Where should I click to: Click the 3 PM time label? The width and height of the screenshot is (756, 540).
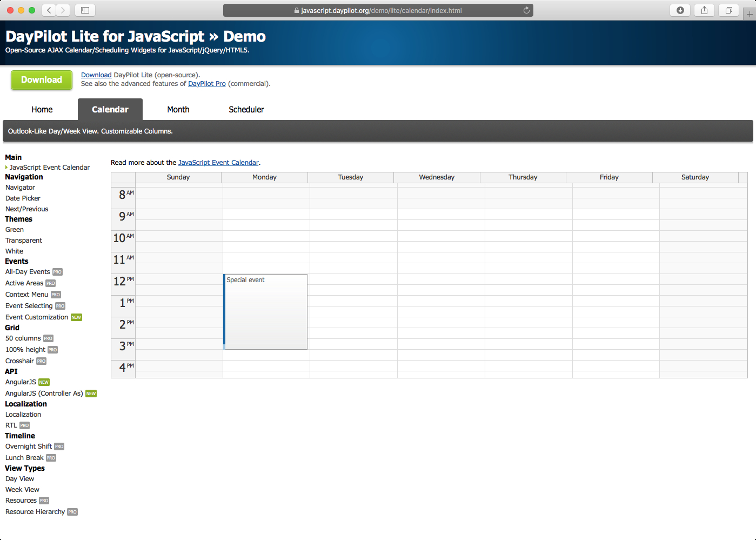click(x=123, y=349)
